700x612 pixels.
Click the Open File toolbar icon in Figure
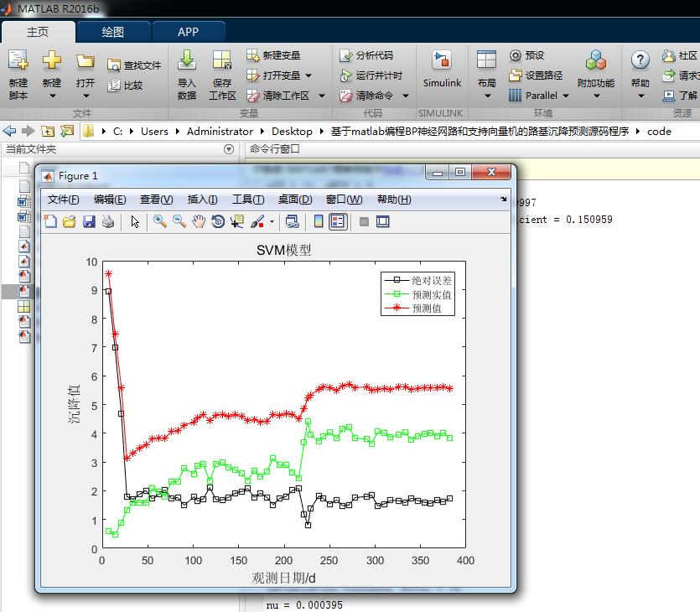(x=70, y=221)
